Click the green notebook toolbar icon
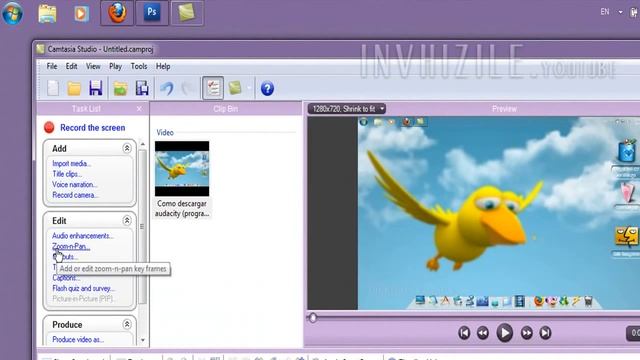This screenshot has width=640, height=360. (235, 88)
